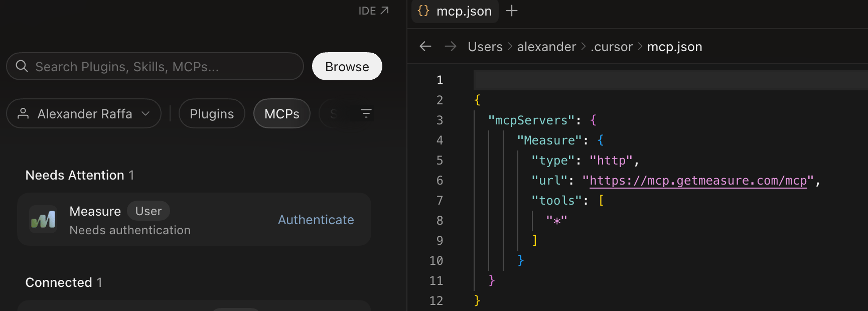Click the JSON braces icon on mcp.json tab
The height and width of the screenshot is (311, 868).
pos(423,11)
